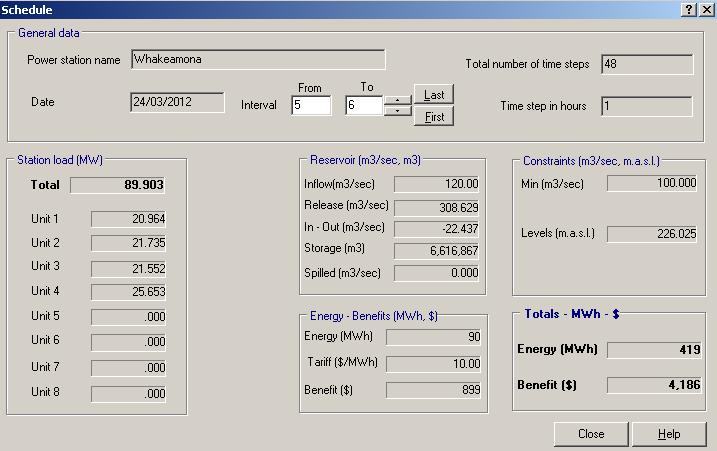
Task: Increase interval with the spinner up arrow
Action: 397,100
